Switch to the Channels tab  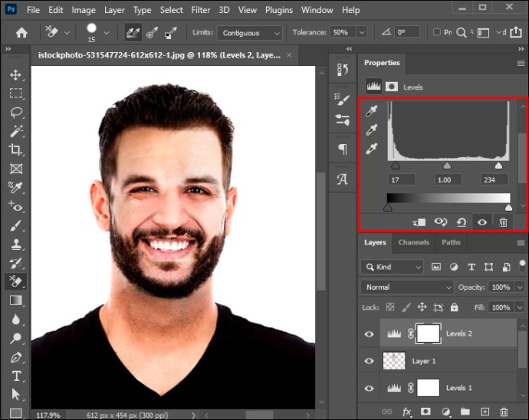coord(413,242)
